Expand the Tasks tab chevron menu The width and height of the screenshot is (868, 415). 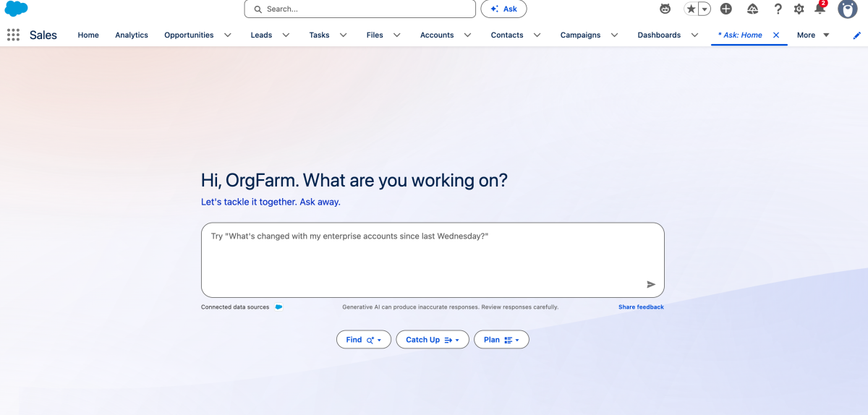[x=343, y=35]
